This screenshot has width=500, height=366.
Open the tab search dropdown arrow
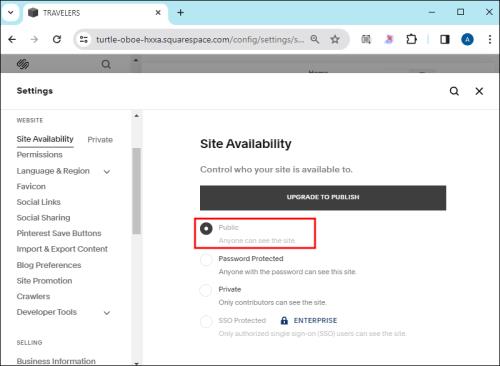pyautogui.click(x=11, y=13)
